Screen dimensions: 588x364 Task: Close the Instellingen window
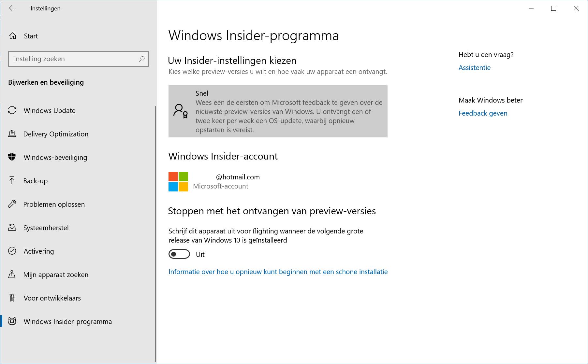tap(576, 8)
